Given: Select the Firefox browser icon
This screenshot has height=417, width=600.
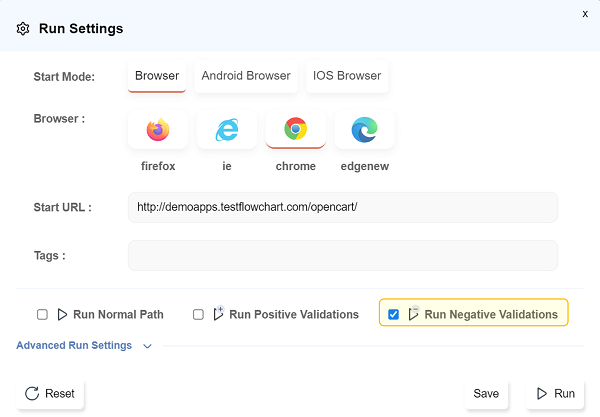Looking at the screenshot, I should 158,130.
